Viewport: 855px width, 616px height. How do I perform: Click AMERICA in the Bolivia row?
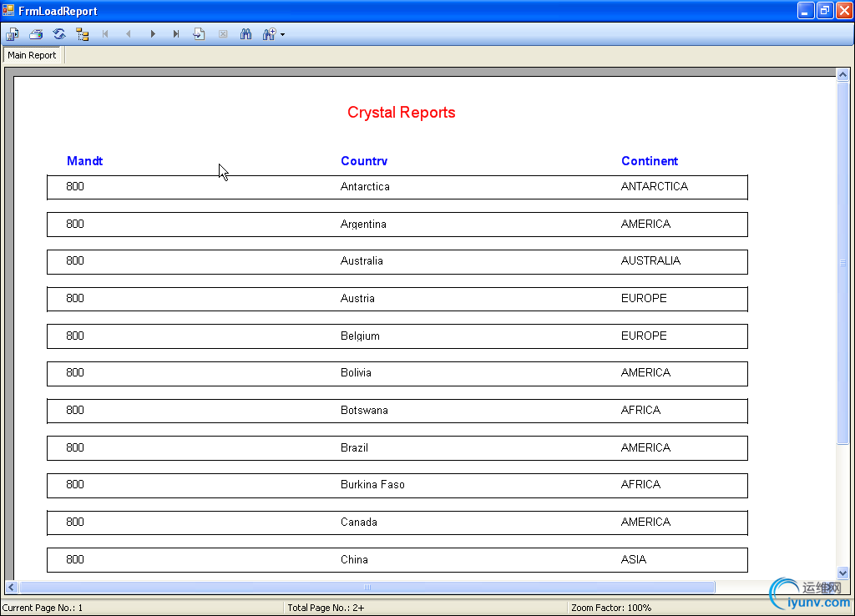pyautogui.click(x=645, y=373)
